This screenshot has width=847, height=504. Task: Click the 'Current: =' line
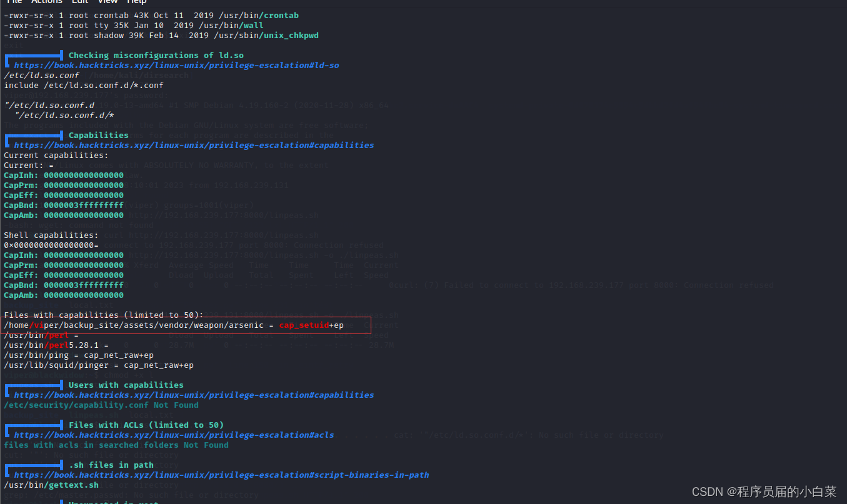[x=29, y=165]
